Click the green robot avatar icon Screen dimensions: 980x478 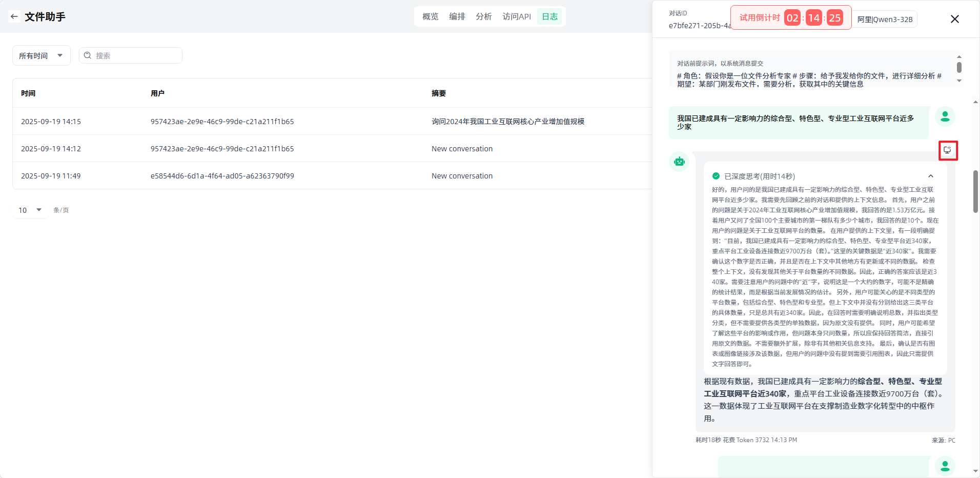679,162
